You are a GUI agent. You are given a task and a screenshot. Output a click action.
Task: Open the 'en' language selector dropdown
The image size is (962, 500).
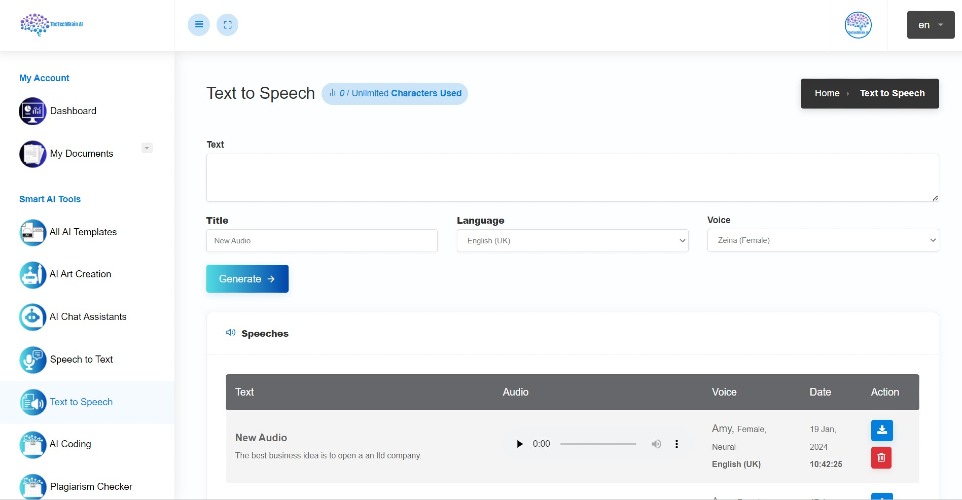pyautogui.click(x=930, y=25)
